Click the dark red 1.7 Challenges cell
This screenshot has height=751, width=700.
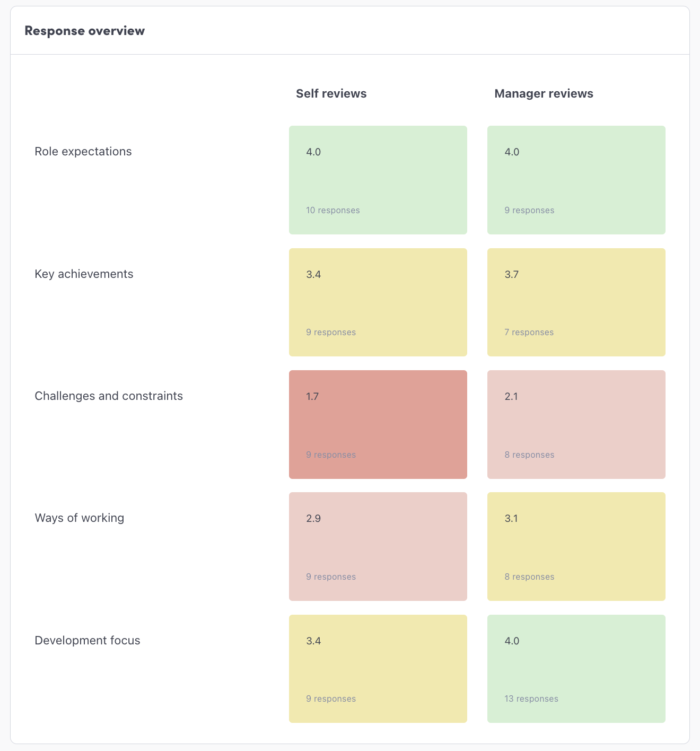(x=378, y=424)
